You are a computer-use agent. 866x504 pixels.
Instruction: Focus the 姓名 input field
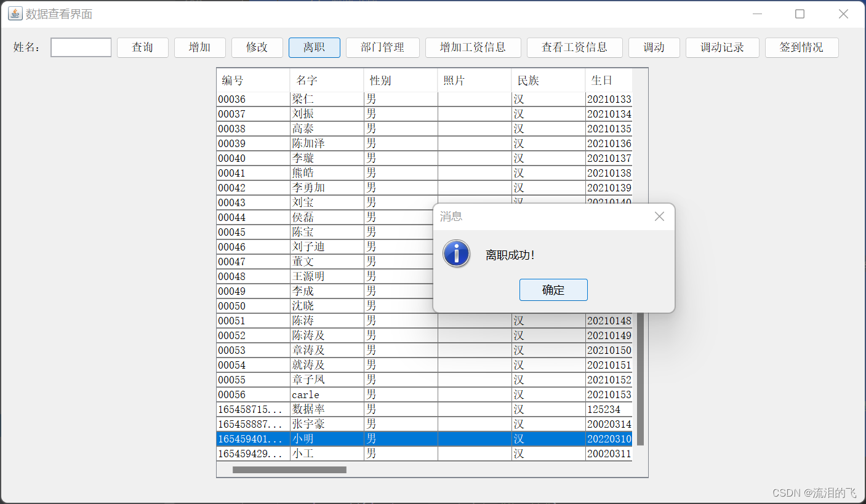click(x=81, y=47)
